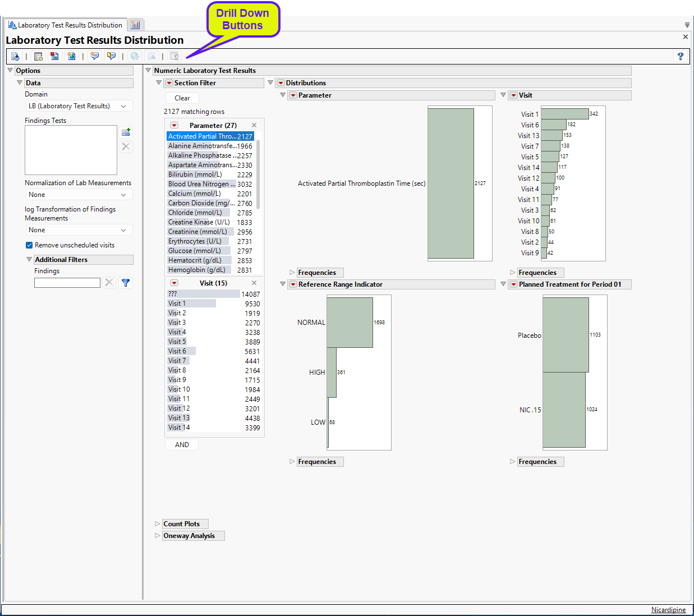Open the red triangle menu for Reference Range Indicator
694x616 pixels.
[293, 284]
